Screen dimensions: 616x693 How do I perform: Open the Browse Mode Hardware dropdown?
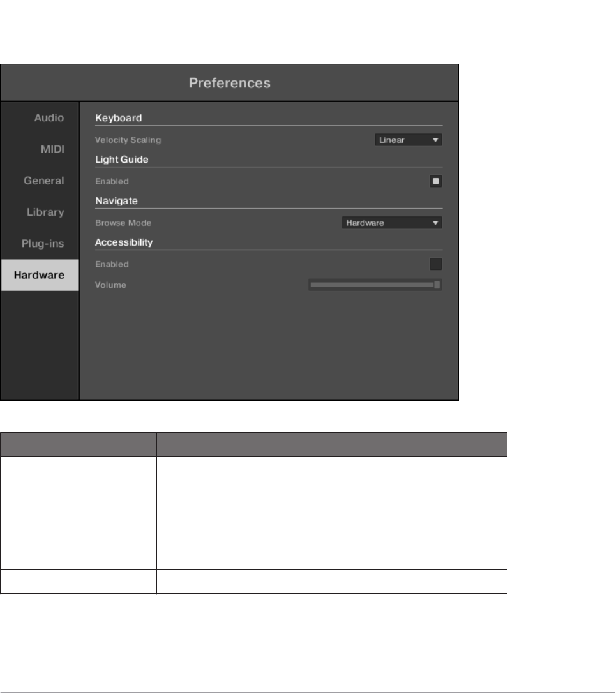[x=392, y=223]
